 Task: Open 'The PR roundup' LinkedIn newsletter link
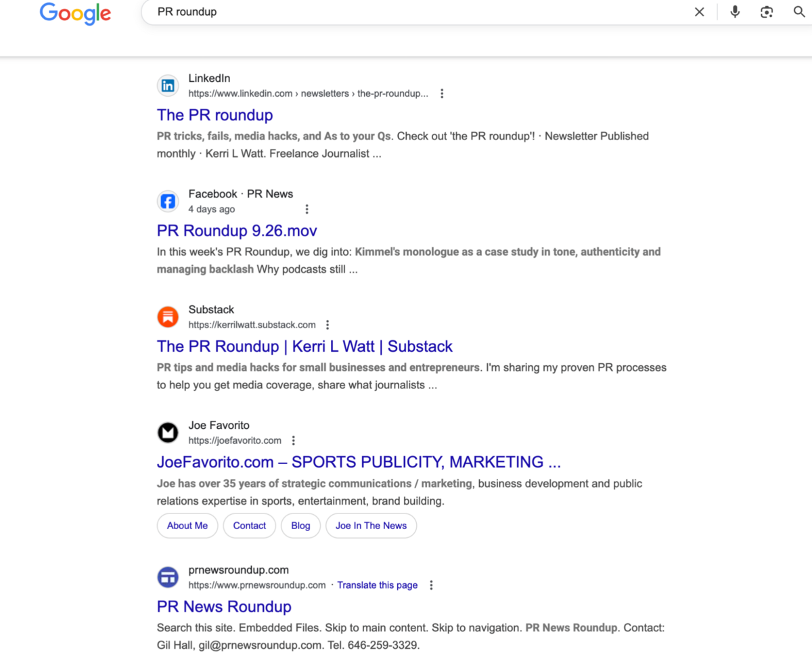pos(215,115)
